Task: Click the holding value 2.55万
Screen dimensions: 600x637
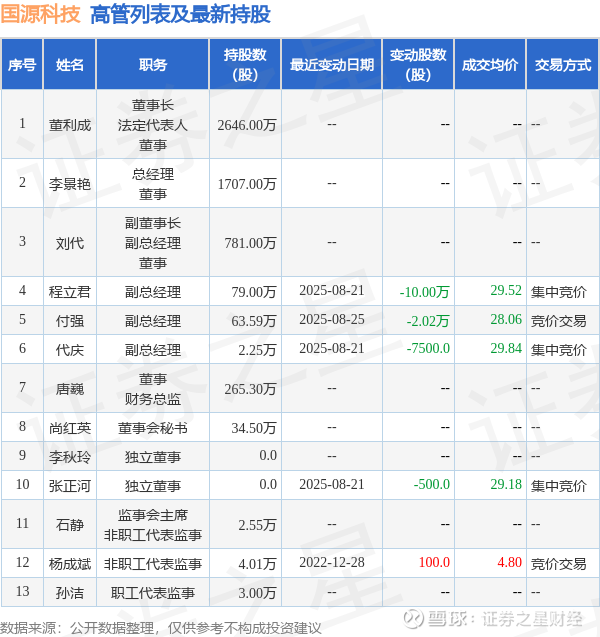Action: pyautogui.click(x=257, y=525)
